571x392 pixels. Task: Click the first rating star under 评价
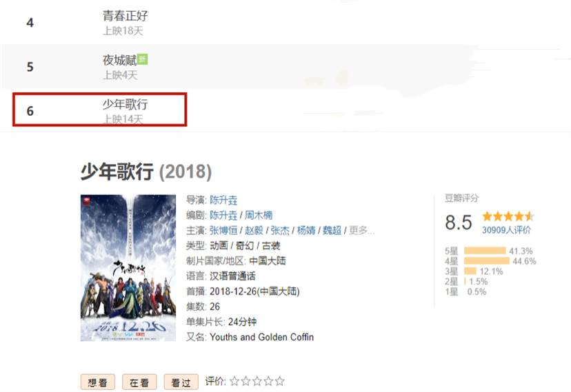point(234,381)
